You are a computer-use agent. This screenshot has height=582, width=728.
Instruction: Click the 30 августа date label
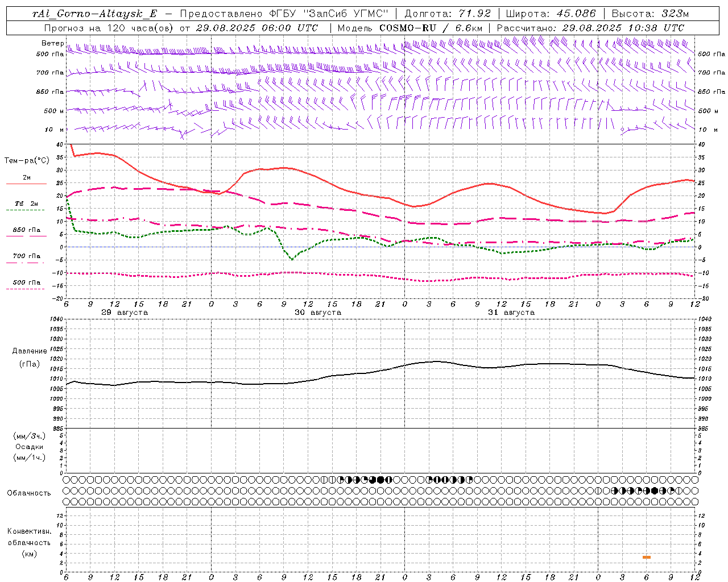click(318, 313)
